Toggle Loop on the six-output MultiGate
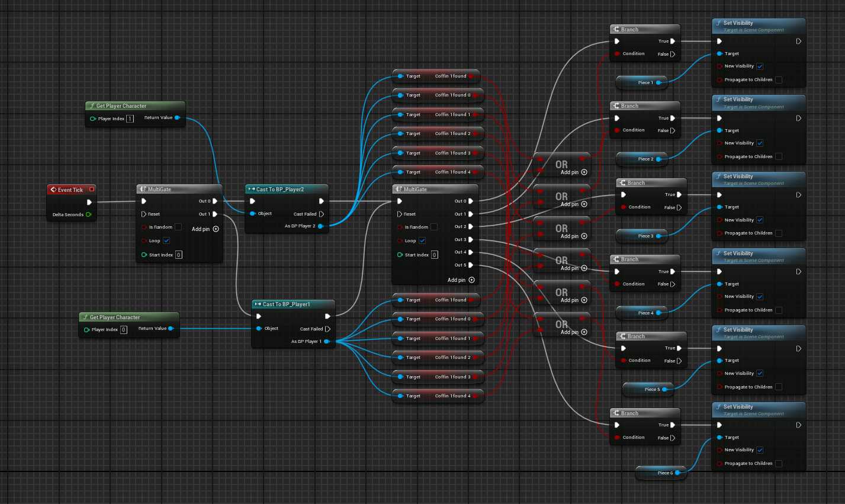The height and width of the screenshot is (504, 845). point(422,240)
